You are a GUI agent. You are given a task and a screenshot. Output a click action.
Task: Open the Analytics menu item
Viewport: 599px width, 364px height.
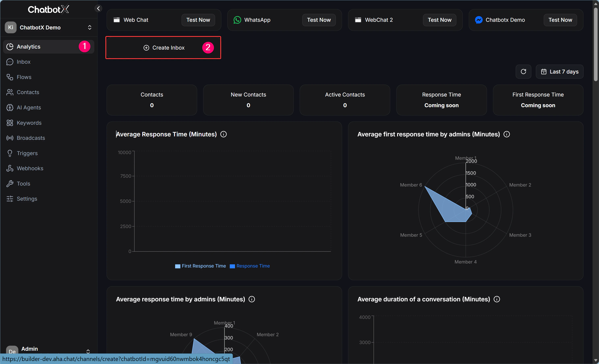[48, 46]
